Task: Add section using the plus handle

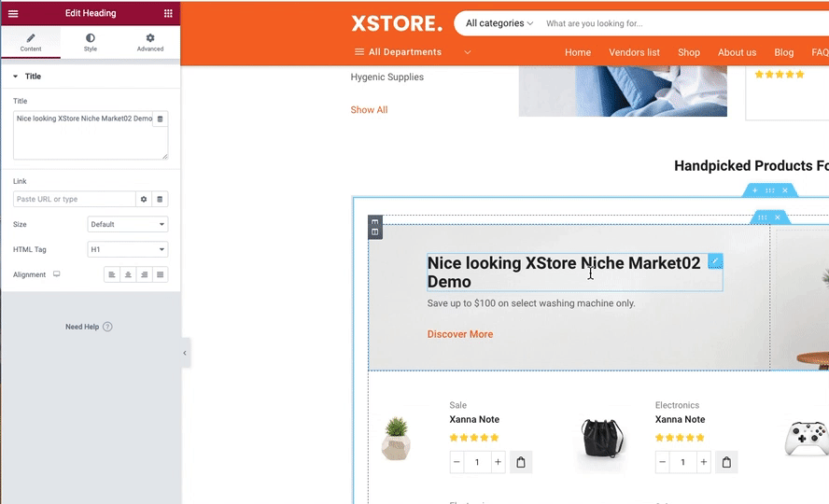Action: click(755, 190)
